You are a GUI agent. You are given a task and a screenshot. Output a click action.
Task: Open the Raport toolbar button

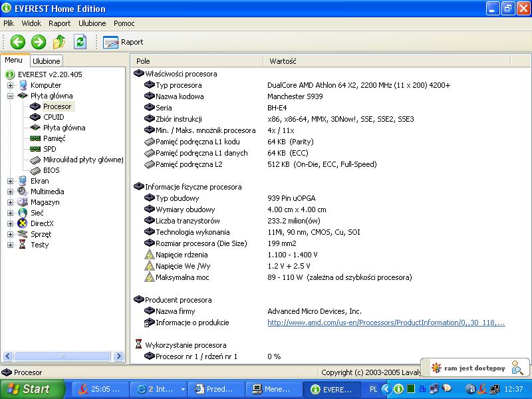point(123,42)
